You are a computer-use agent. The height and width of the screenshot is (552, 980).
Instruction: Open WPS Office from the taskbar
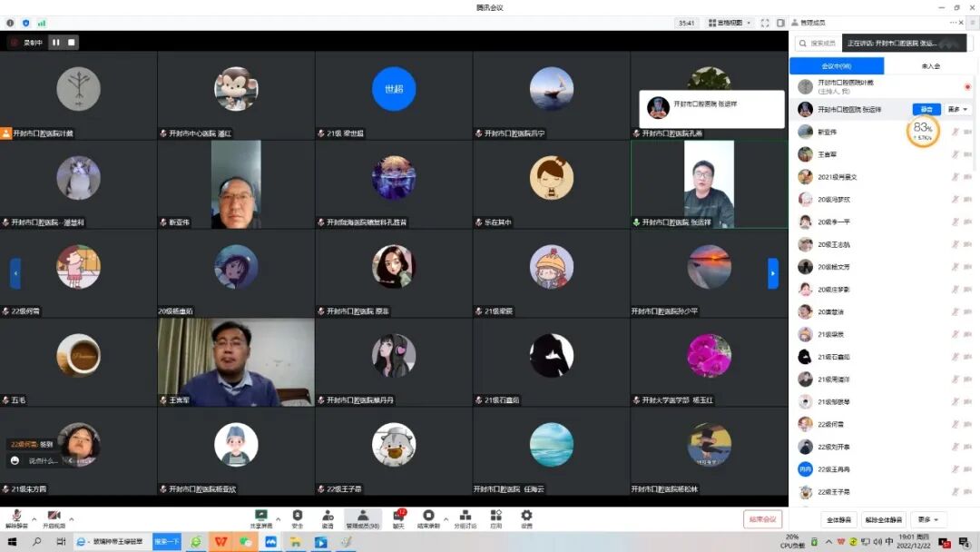click(x=220, y=542)
